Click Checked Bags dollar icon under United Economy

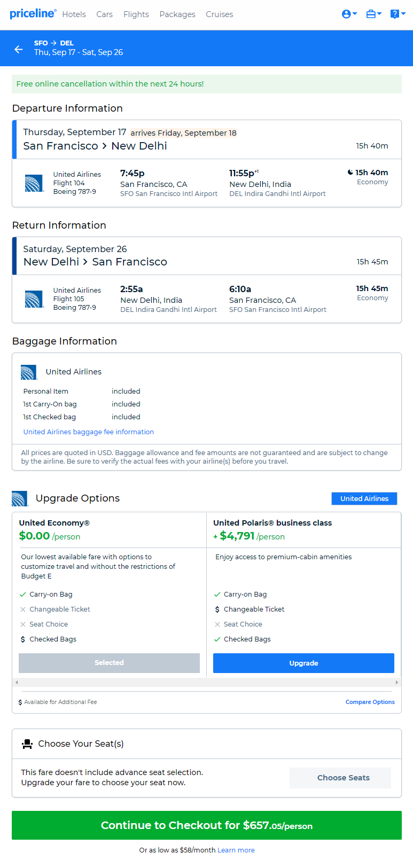[x=23, y=639]
